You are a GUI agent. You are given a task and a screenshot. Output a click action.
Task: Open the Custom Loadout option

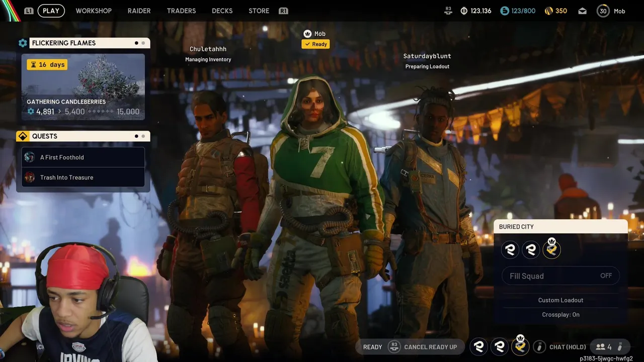point(560,300)
